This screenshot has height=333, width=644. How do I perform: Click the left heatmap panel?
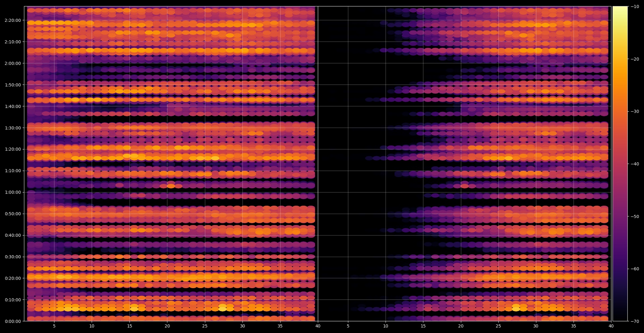[x=171, y=164]
